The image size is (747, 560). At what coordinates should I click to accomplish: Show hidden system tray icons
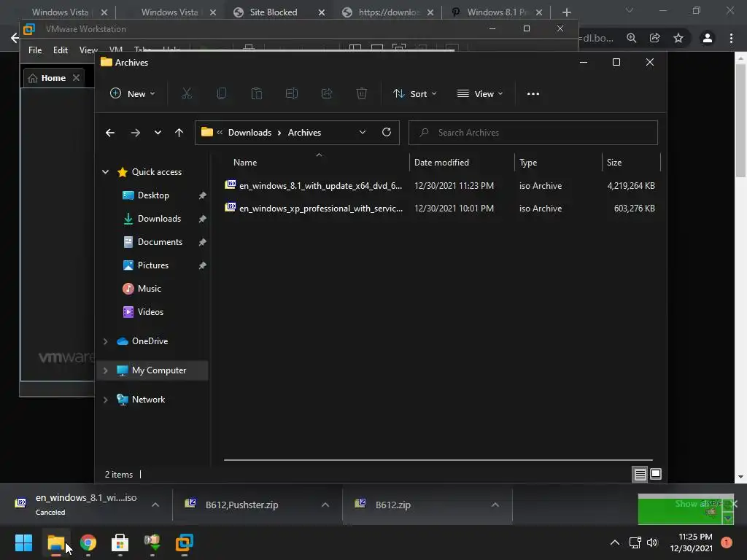(615, 542)
